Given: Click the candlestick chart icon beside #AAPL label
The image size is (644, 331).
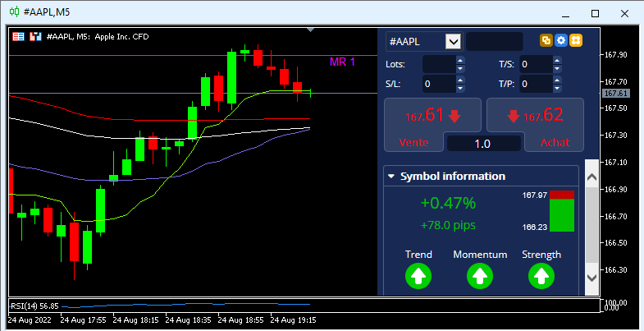Looking at the screenshot, I should tap(35, 37).
